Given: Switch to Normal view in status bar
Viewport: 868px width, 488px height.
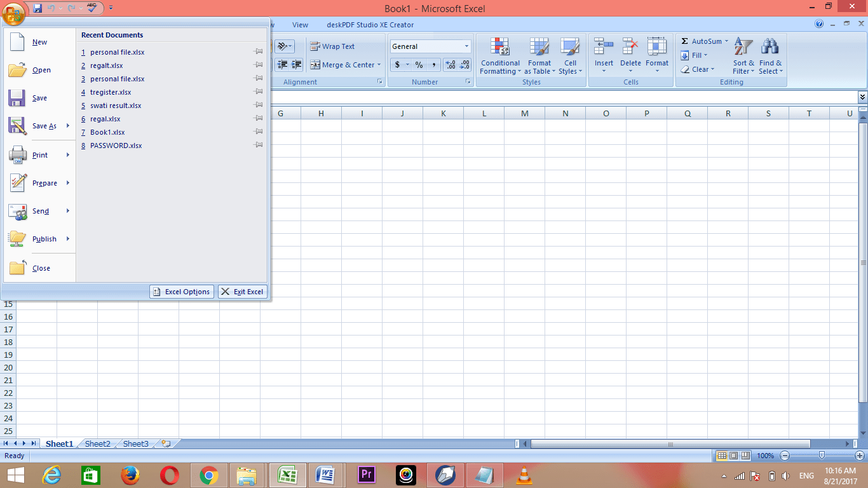Looking at the screenshot, I should [722, 456].
